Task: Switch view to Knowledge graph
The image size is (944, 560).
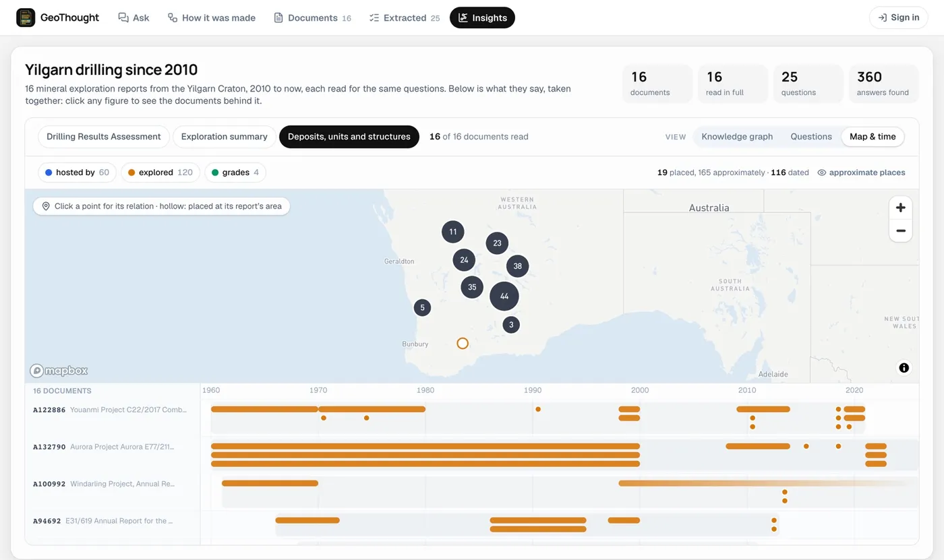Action: click(737, 136)
